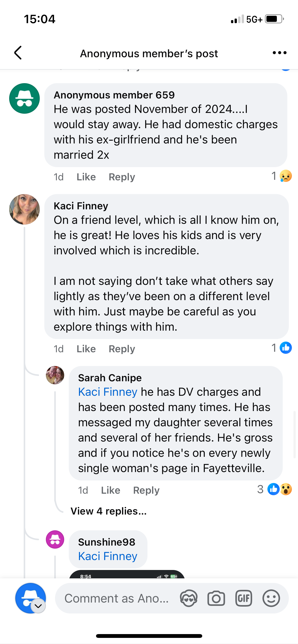Tap the anonymous member 659 avatar
298x644 pixels.
[x=24, y=98]
